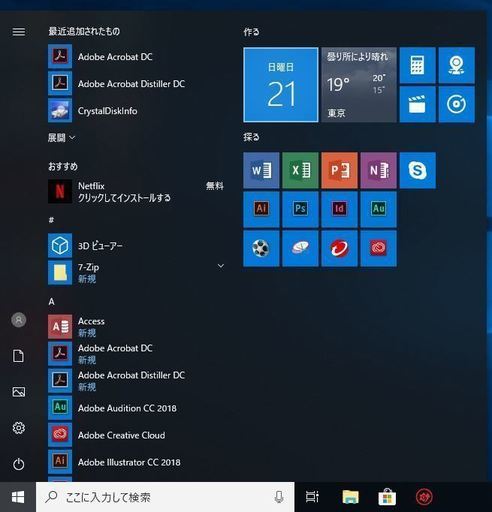492x512 pixels.
Task: Click the # letter group header
Action: 51,220
